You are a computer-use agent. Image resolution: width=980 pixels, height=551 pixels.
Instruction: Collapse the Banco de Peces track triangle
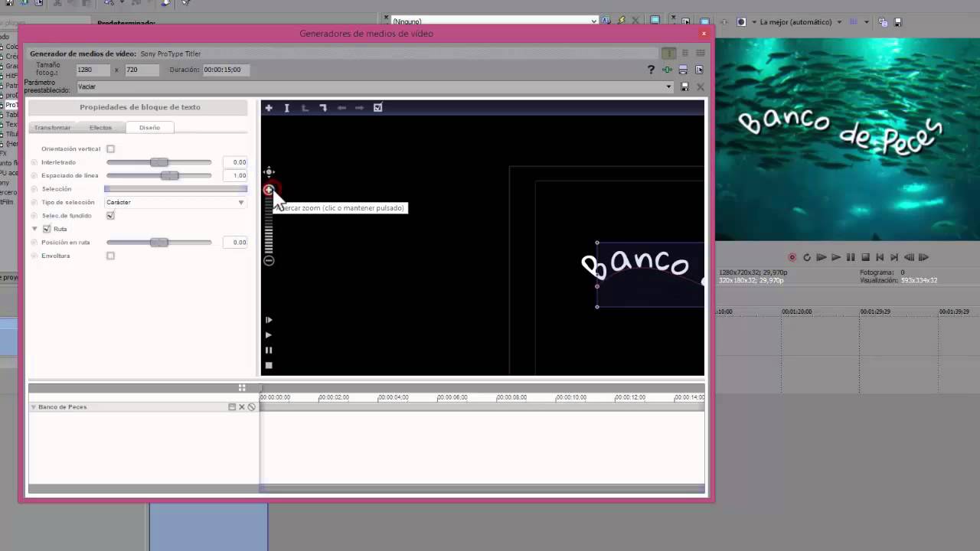tap(34, 407)
